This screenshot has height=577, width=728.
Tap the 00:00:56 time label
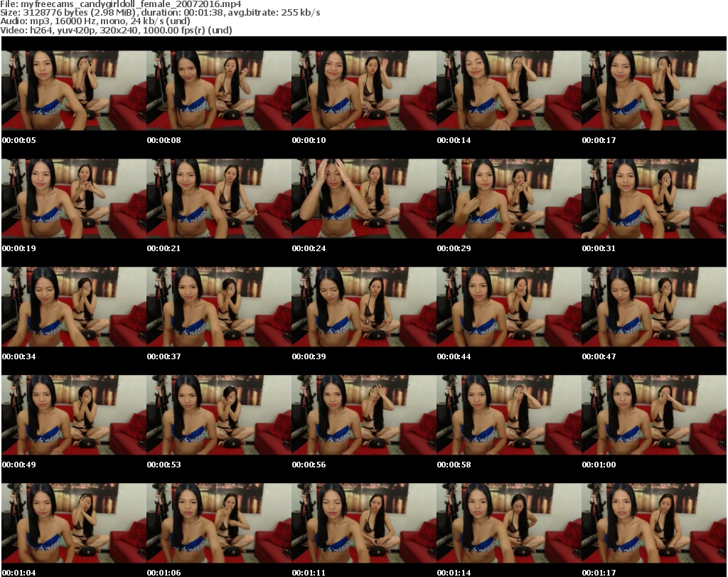click(x=309, y=465)
